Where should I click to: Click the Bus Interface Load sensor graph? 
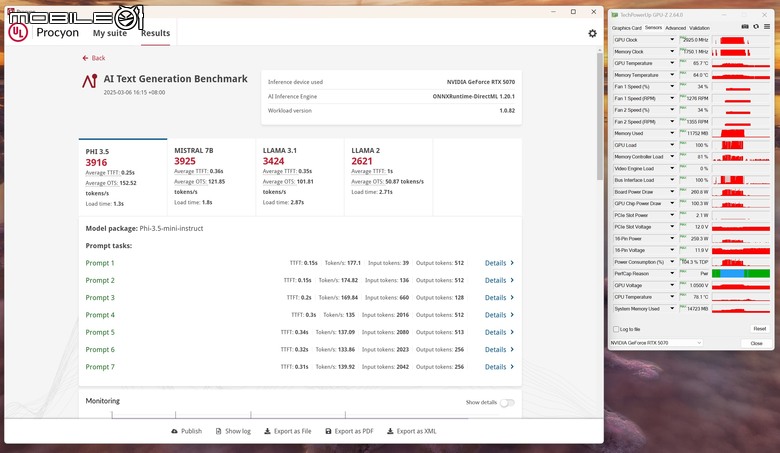(741, 180)
